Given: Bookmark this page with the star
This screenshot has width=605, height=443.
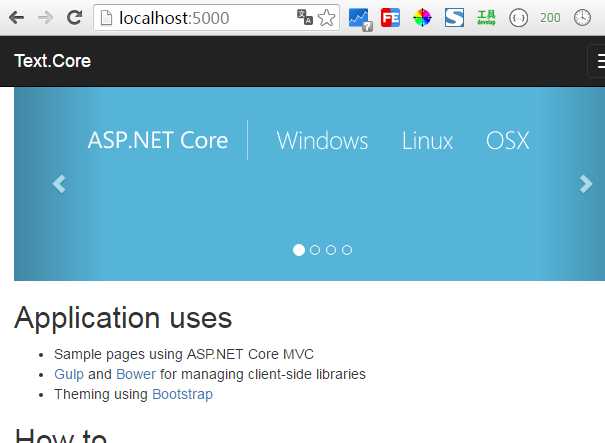Looking at the screenshot, I should tap(326, 18).
